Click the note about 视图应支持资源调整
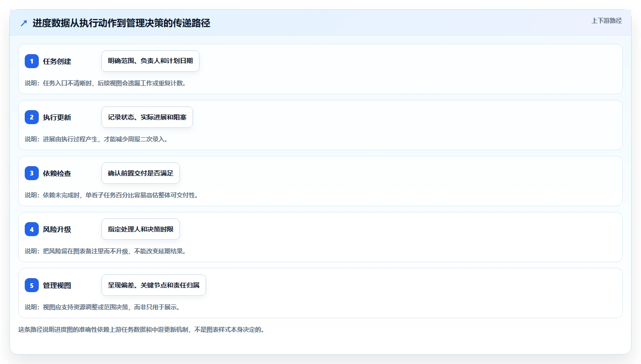 pyautogui.click(x=102, y=307)
